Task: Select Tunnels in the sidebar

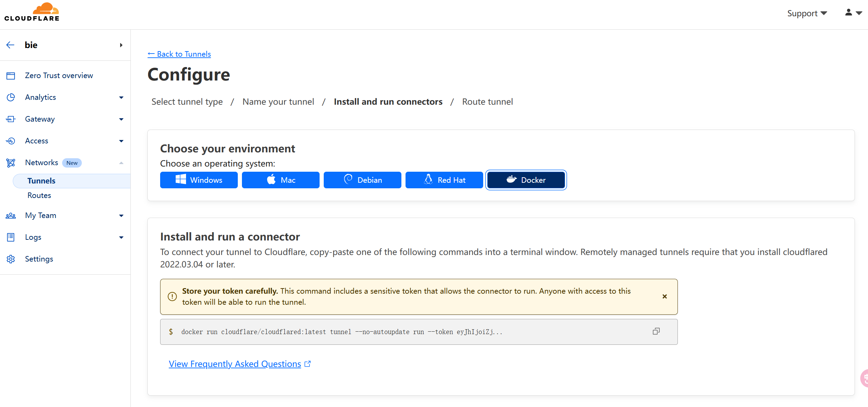Action: tap(72, 181)
